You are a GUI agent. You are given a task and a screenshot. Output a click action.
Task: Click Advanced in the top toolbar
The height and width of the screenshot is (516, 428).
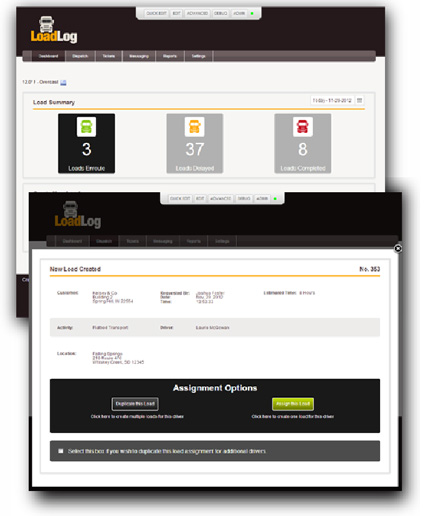[197, 13]
